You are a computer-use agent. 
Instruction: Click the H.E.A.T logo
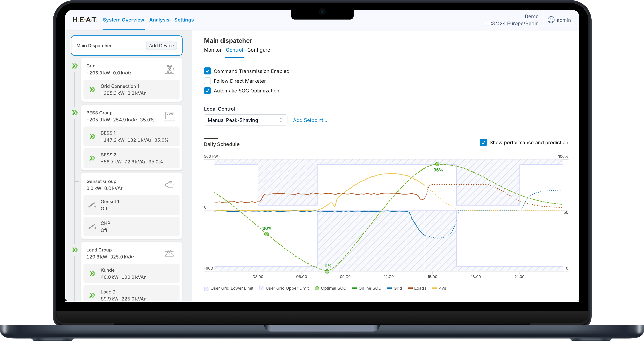tap(84, 20)
